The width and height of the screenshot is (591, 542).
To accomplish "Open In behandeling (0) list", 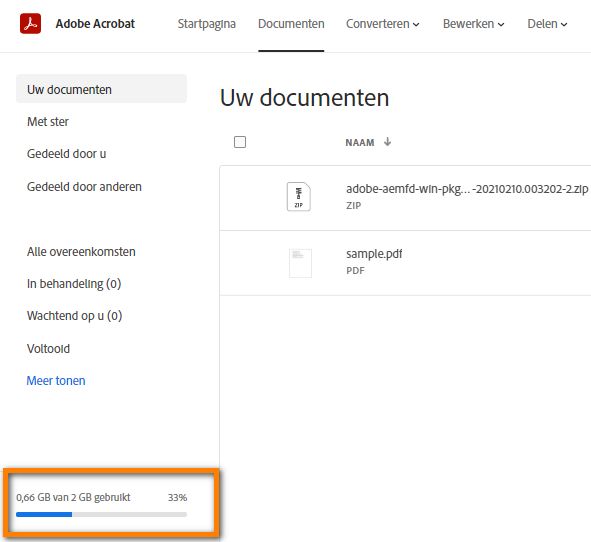I will 74,284.
